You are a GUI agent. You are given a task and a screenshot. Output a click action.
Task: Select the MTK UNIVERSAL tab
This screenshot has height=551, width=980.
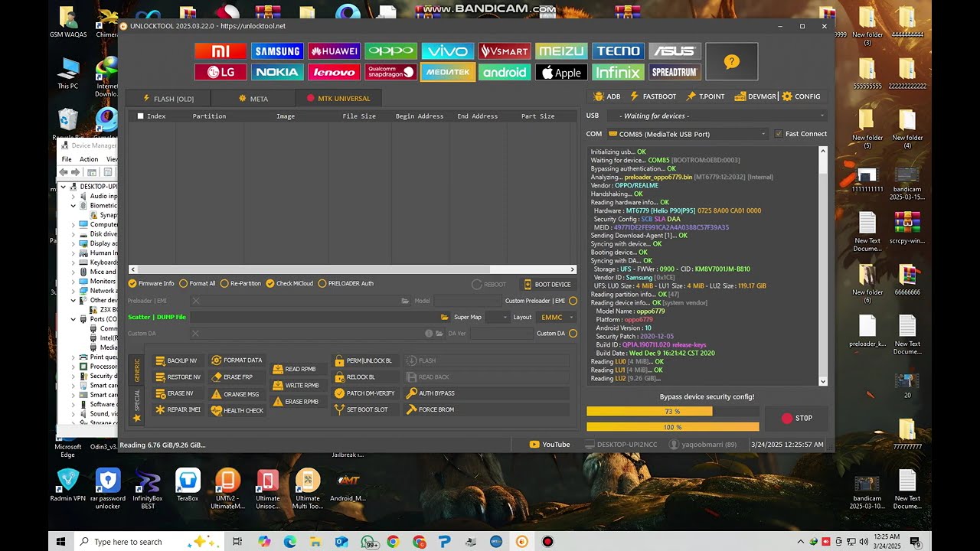(x=338, y=98)
